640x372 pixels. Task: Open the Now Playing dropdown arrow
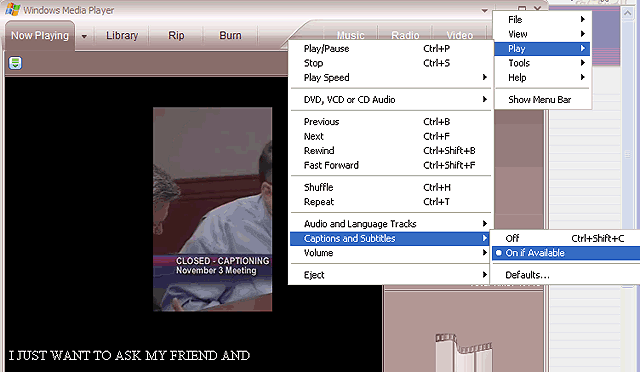click(84, 36)
